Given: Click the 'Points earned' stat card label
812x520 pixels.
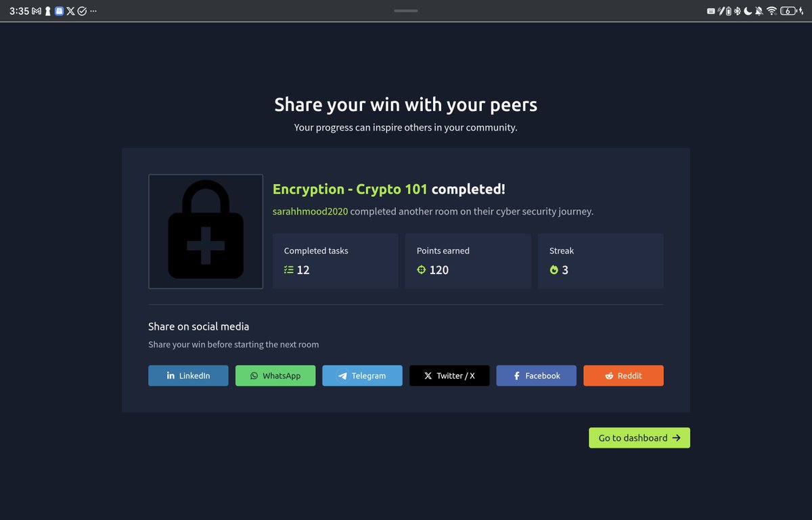Looking at the screenshot, I should tap(443, 251).
